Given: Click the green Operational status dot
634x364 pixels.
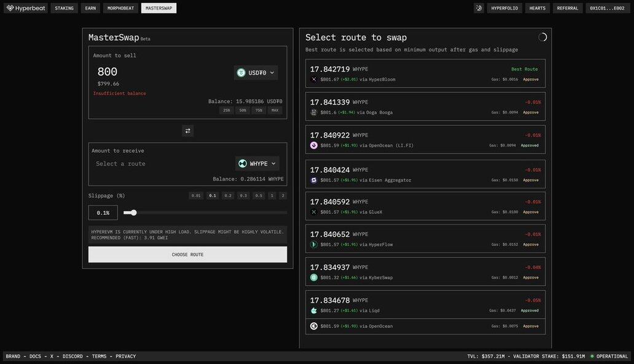Looking at the screenshot, I should (x=592, y=356).
